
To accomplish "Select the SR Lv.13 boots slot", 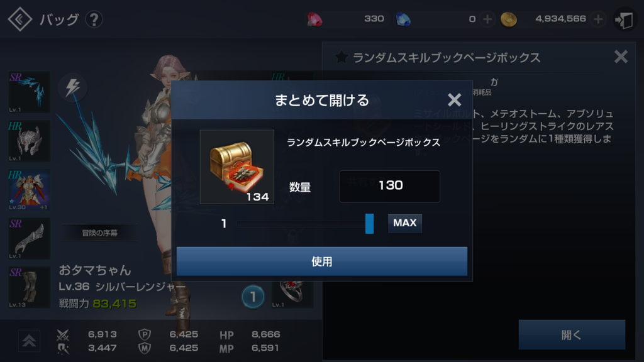I will pyautogui.click(x=29, y=287).
